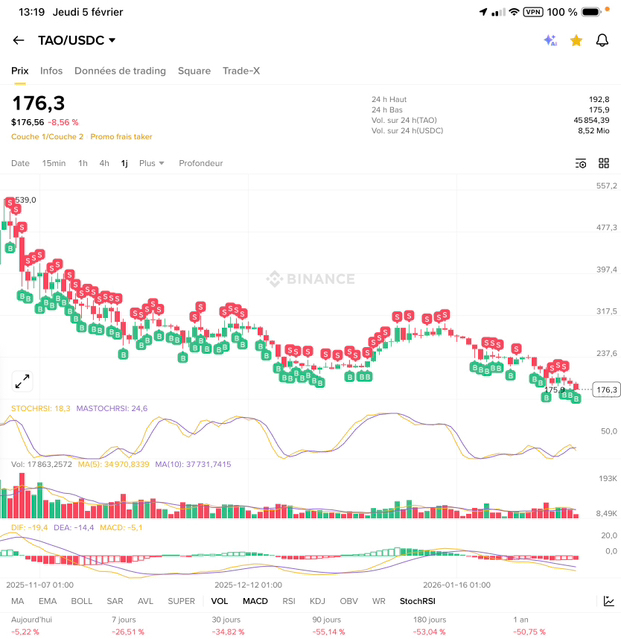Tap the 1 an performance -50,75 %
The image size is (621, 639).
[x=530, y=632]
